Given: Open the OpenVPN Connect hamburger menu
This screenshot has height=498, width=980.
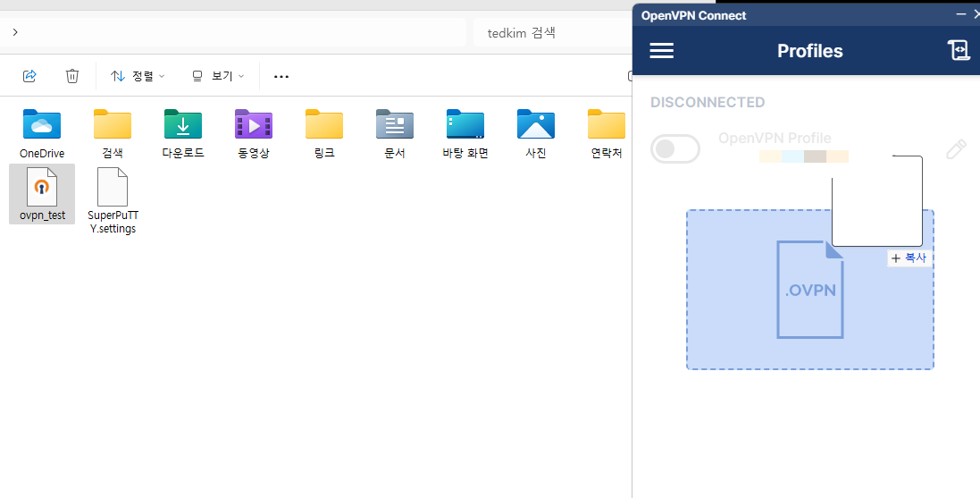Looking at the screenshot, I should (x=661, y=51).
